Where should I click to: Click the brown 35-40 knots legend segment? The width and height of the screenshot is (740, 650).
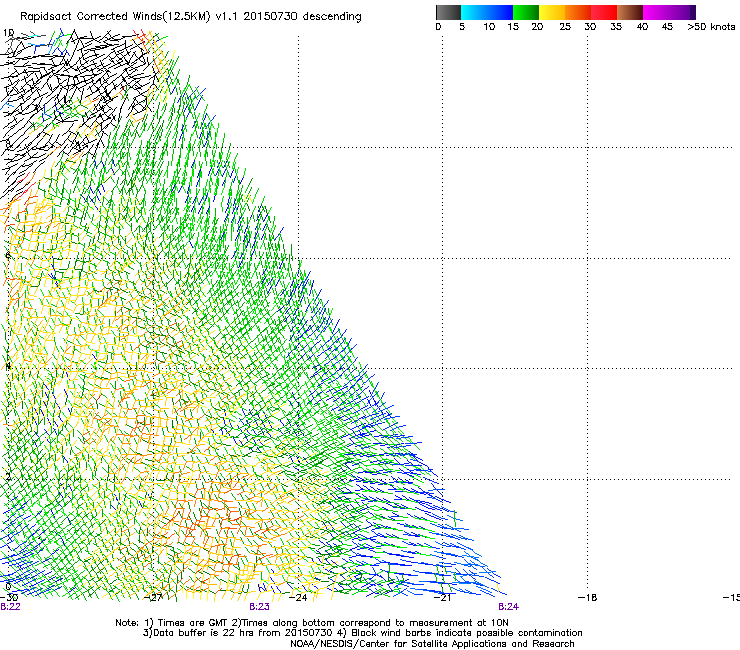[630, 12]
